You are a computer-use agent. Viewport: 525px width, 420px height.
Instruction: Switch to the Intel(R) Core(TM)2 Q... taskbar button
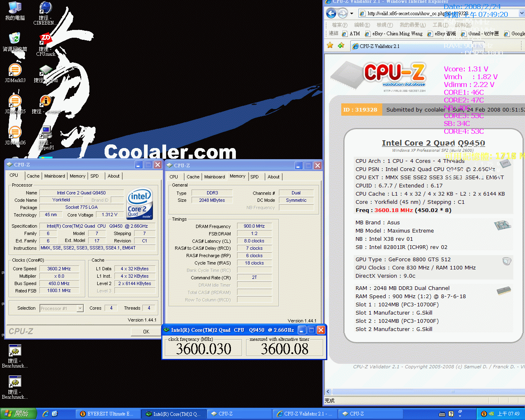[173, 414]
